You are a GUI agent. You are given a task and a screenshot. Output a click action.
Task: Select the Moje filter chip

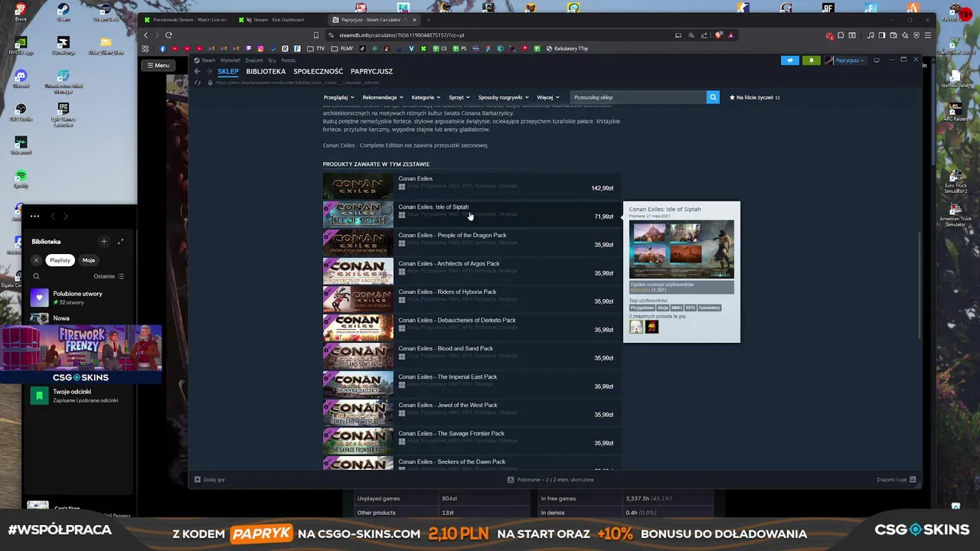coord(89,260)
